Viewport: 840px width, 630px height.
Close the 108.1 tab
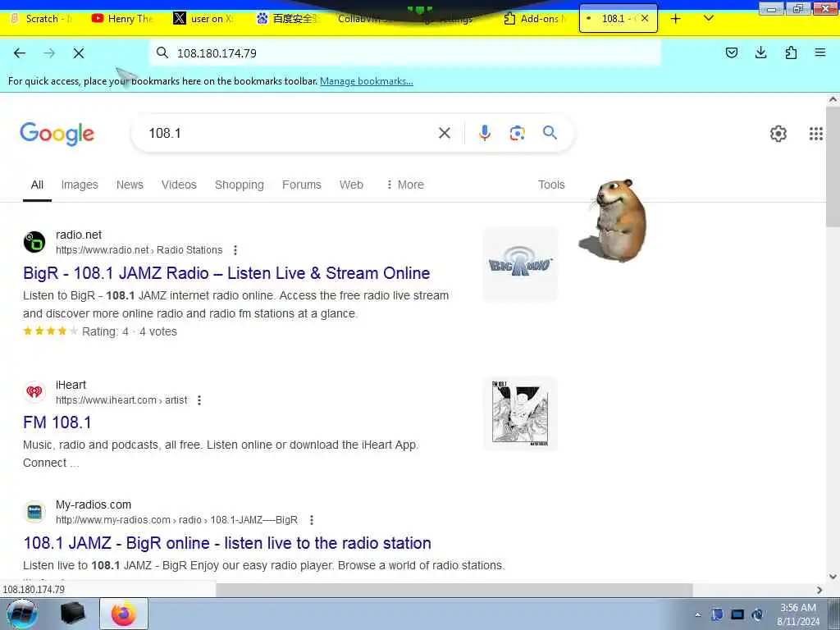(645, 18)
